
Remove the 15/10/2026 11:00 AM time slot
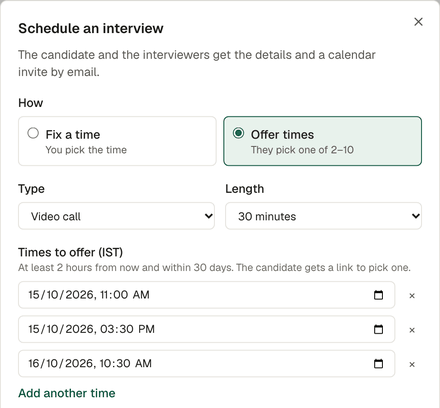[412, 296]
